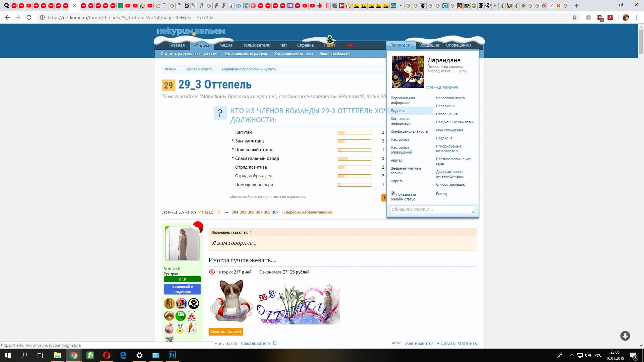Reload the page with the refresh icon
This screenshot has width=644, height=362.
click(x=29, y=17)
